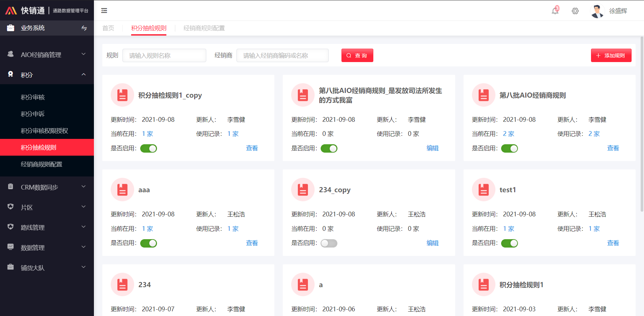Viewport: 644px width, 316px height.
Task: Select the 积分抽检规则 tab
Action: [x=149, y=28]
